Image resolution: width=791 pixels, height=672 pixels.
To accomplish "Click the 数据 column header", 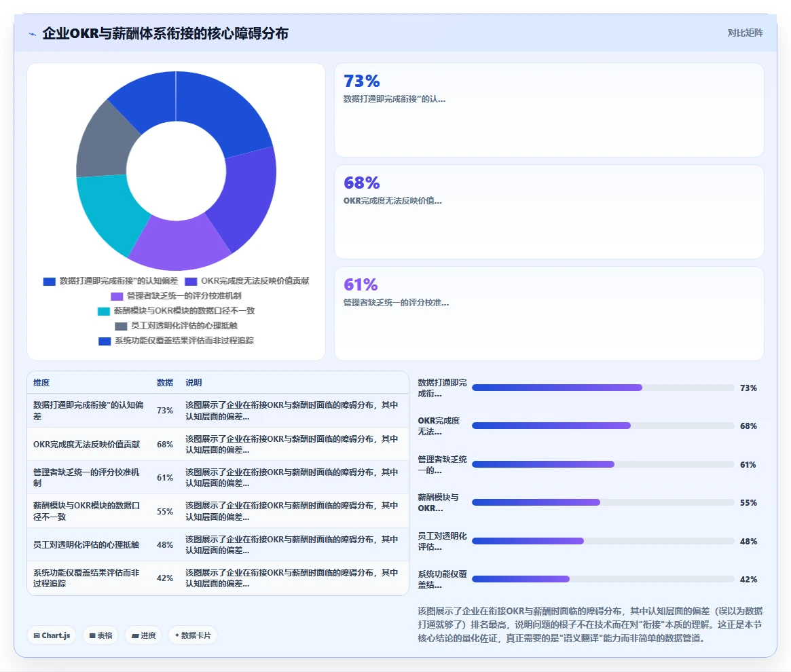I will pos(164,382).
